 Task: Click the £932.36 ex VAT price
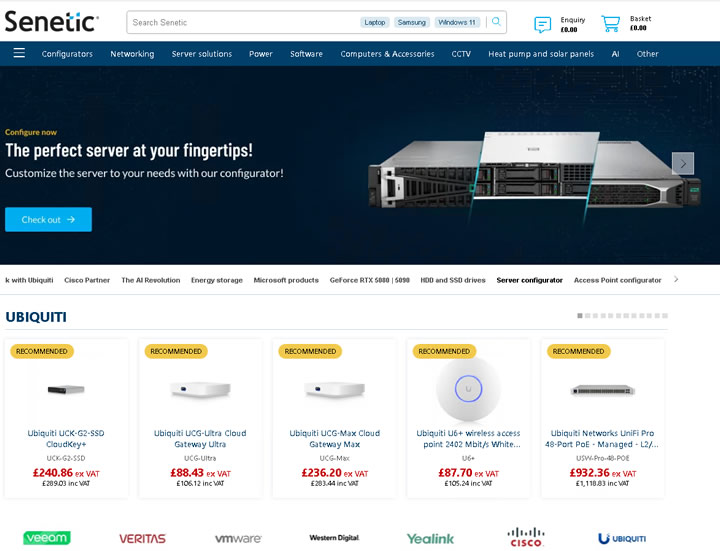602,473
